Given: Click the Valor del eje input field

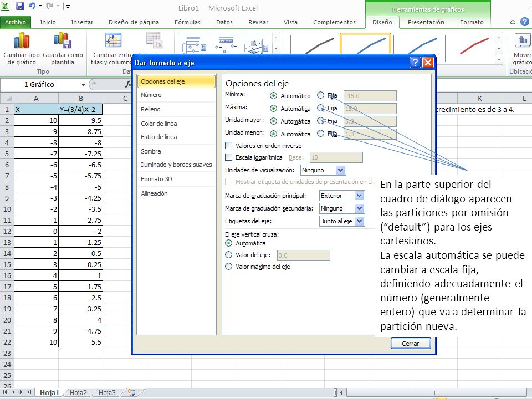Looking at the screenshot, I should 303,255.
